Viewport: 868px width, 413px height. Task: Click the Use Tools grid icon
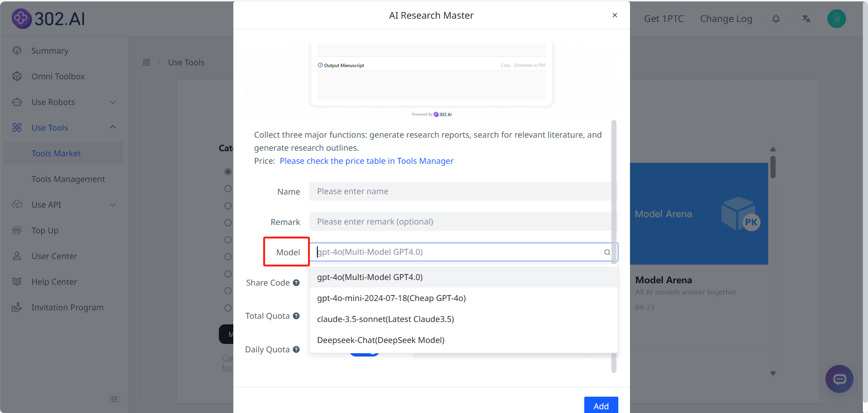(17, 128)
